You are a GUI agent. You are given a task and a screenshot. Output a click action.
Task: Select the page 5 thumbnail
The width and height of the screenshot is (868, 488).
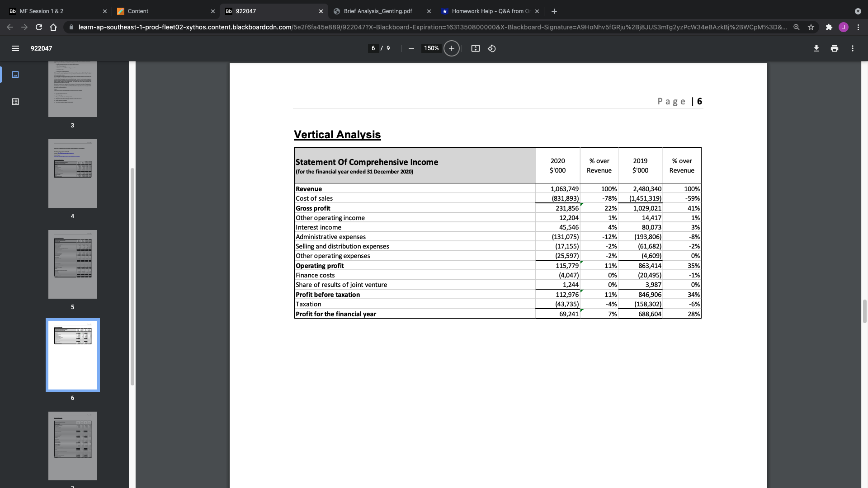(72, 264)
